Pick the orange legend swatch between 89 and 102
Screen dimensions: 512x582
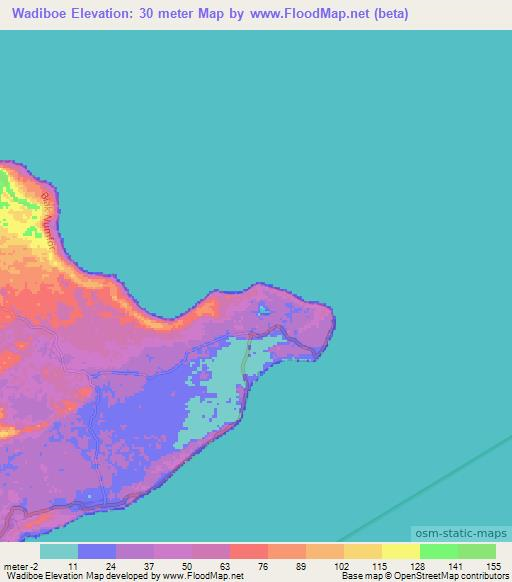pos(325,551)
